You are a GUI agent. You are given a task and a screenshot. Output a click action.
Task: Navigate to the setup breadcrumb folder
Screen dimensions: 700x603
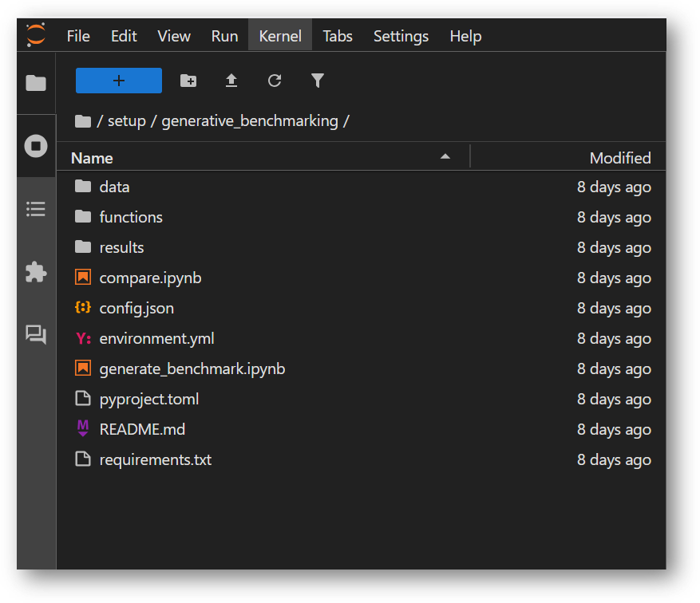[126, 120]
